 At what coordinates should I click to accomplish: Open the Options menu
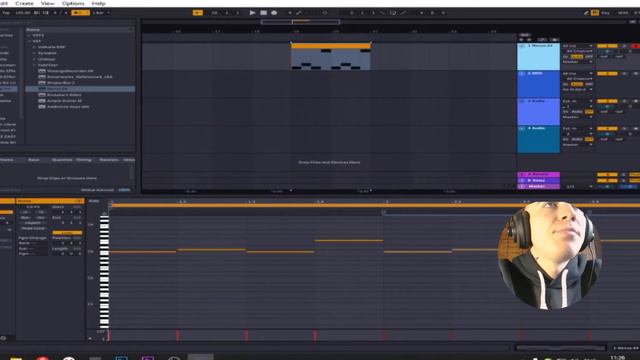coord(73,3)
